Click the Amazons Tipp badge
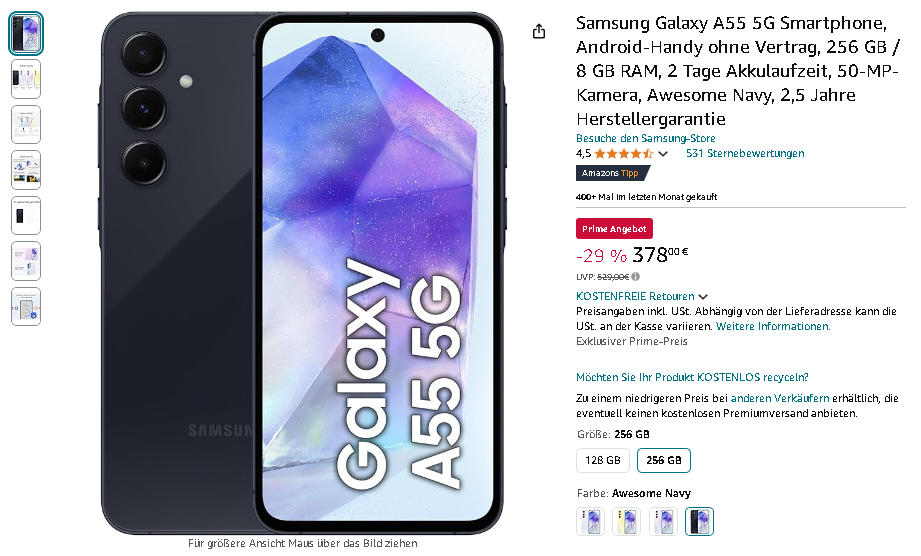Image resolution: width=921 pixels, height=556 pixels. [x=613, y=173]
